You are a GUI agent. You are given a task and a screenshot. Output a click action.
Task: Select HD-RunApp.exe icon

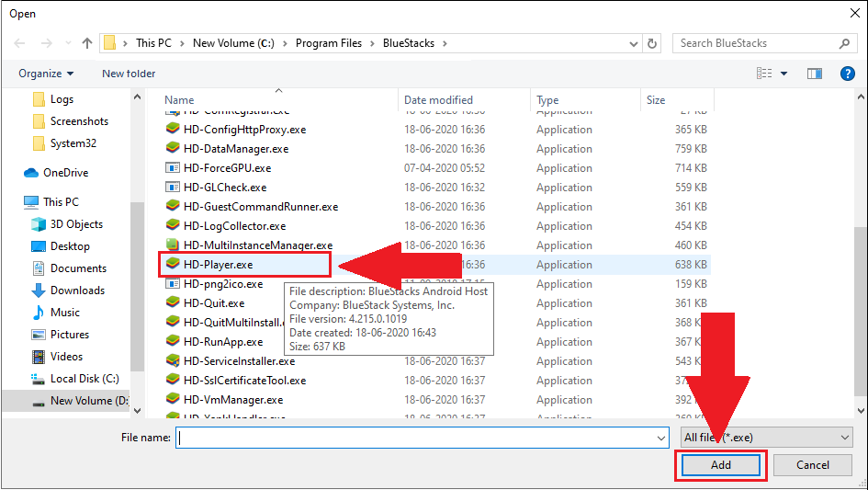173,341
